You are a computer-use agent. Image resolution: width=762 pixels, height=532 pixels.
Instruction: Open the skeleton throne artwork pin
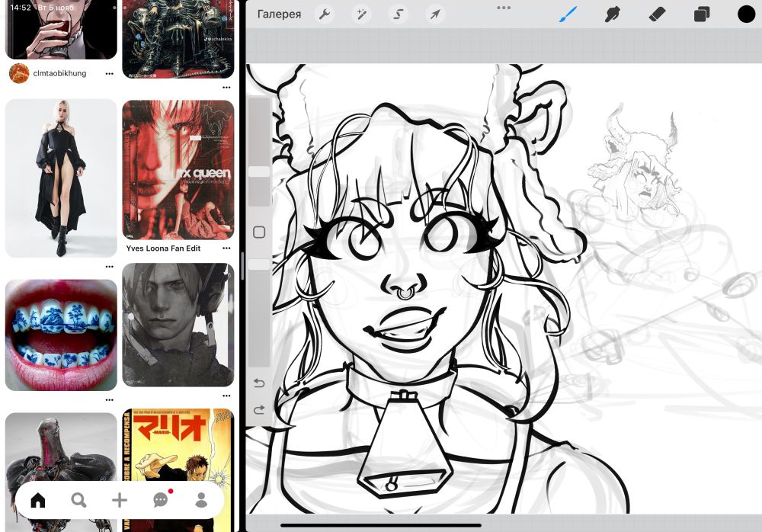pyautogui.click(x=178, y=39)
